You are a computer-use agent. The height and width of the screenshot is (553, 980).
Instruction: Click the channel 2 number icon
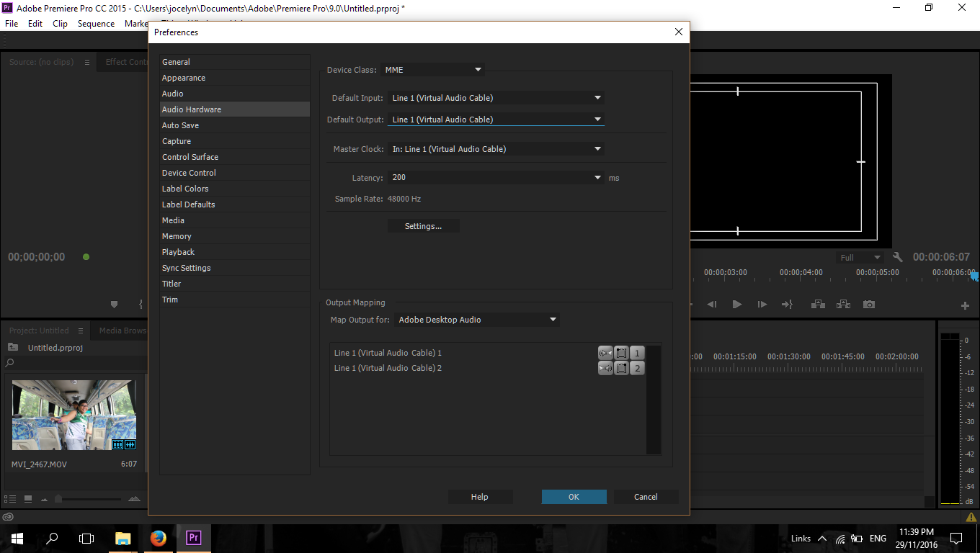click(x=637, y=368)
